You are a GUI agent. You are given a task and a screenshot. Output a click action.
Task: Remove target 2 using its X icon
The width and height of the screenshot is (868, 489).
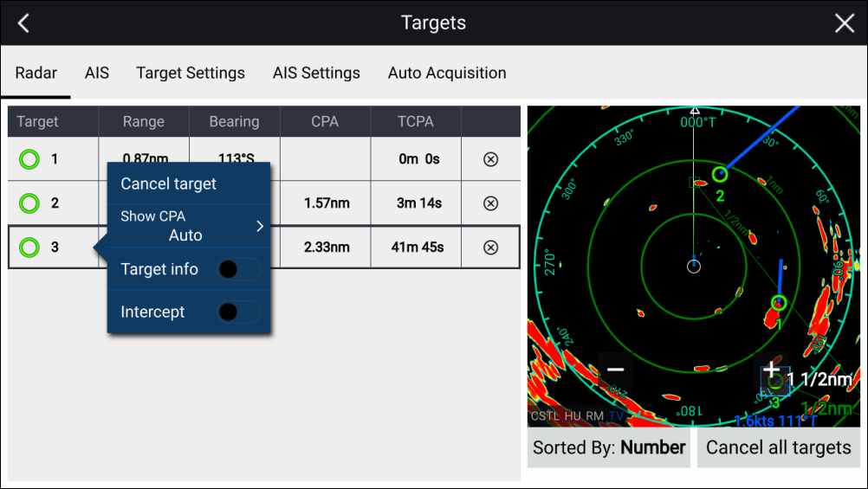click(490, 203)
